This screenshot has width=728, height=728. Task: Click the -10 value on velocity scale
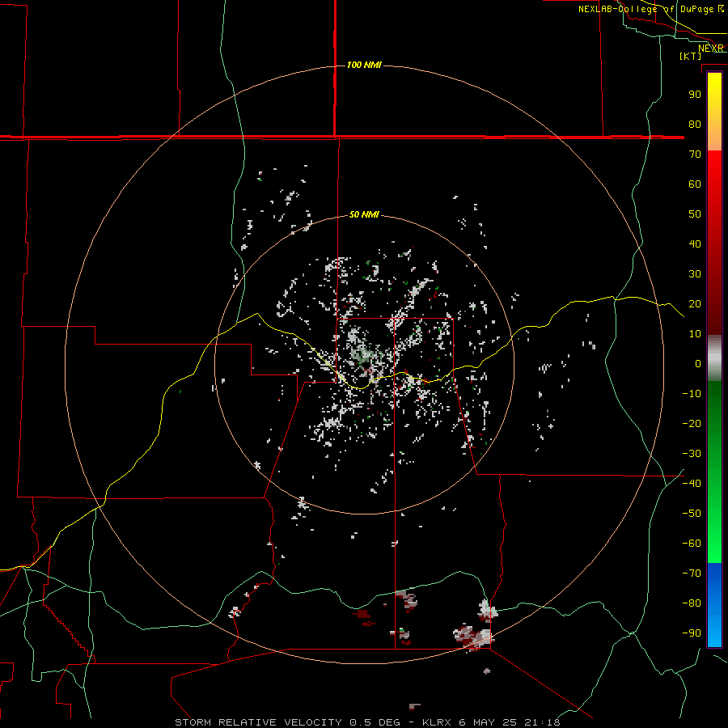coord(692,394)
